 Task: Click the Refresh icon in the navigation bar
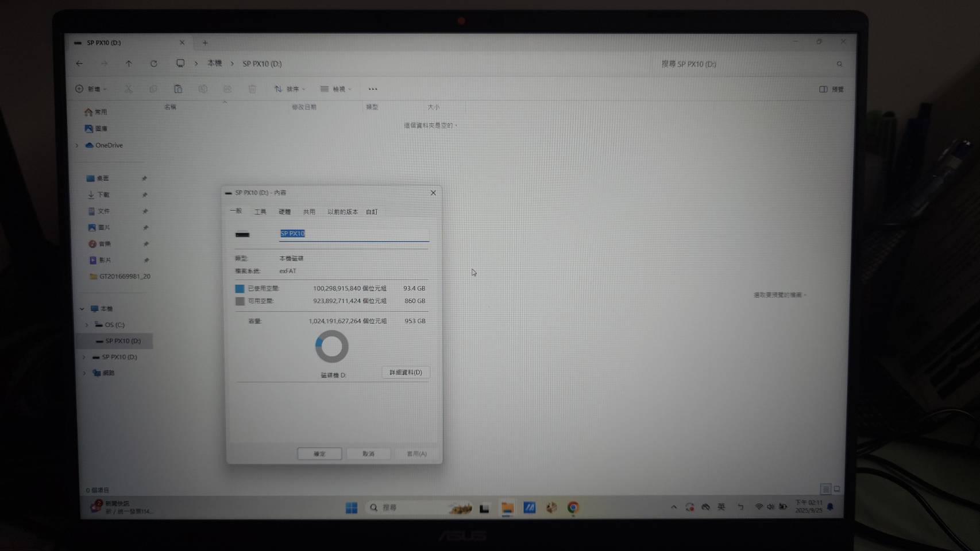click(x=154, y=64)
